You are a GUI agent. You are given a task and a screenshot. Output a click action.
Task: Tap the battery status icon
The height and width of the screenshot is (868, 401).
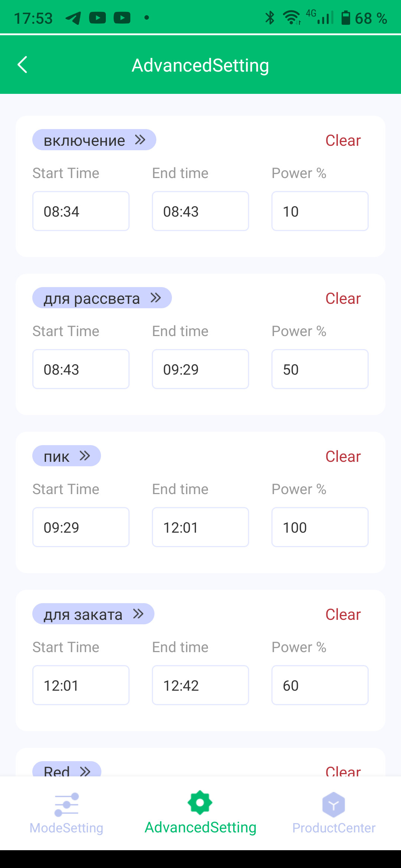coord(346,18)
